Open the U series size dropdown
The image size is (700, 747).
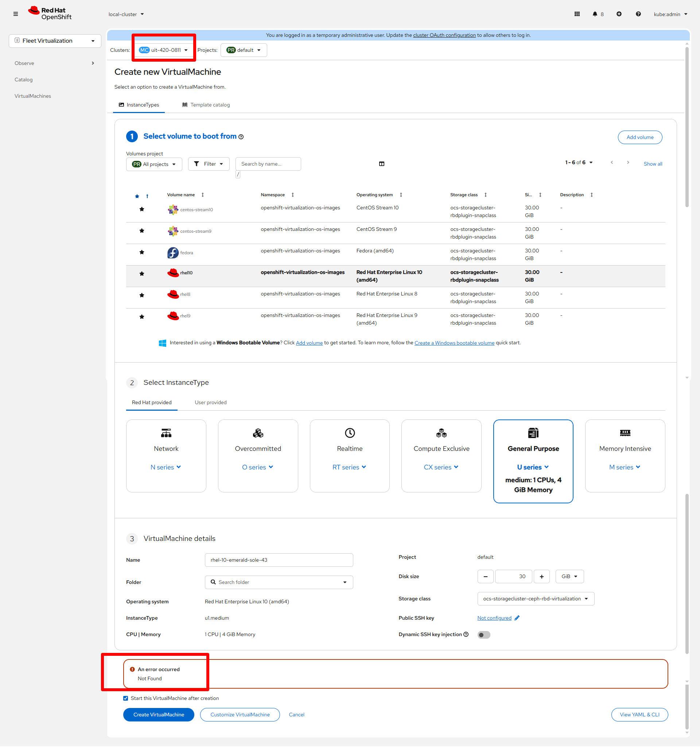click(x=533, y=467)
